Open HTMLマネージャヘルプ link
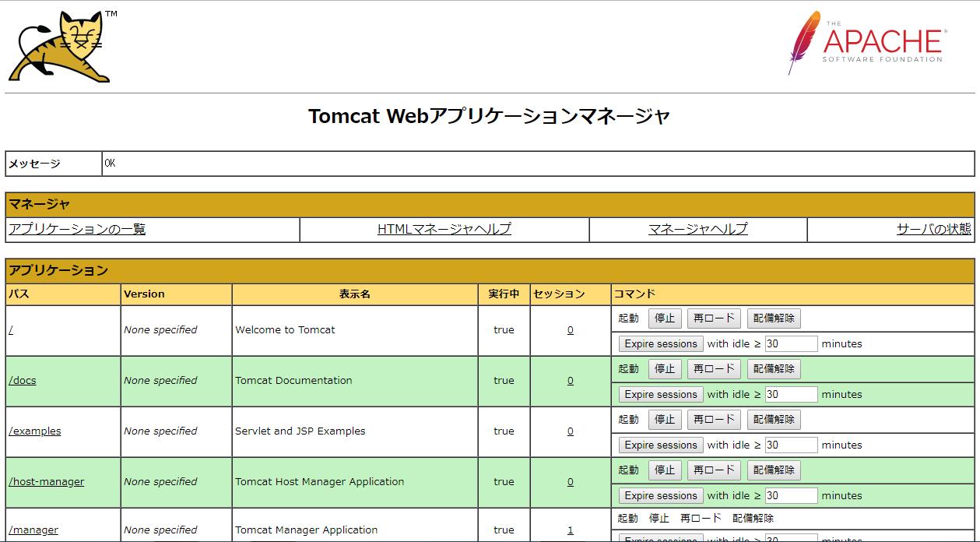This screenshot has height=542, width=980. [444, 229]
